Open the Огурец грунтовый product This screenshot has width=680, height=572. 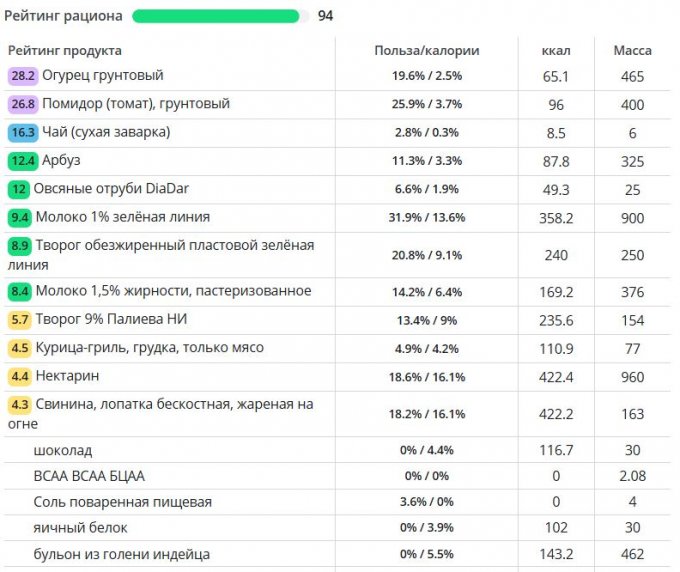[102, 76]
